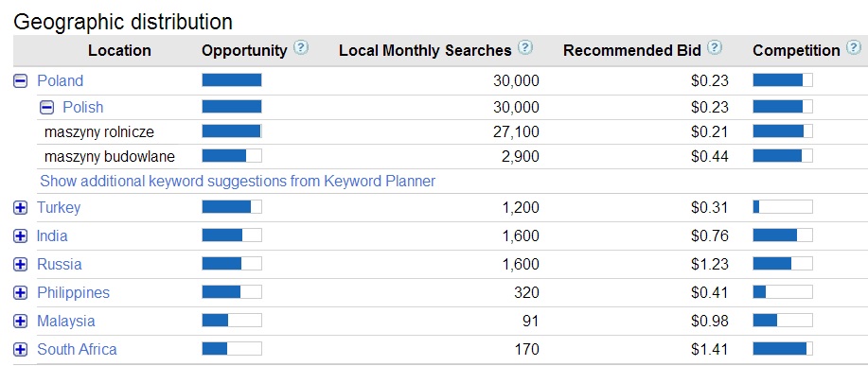
Task: Select Turkey's 1,200 searches value
Action: coord(520,208)
